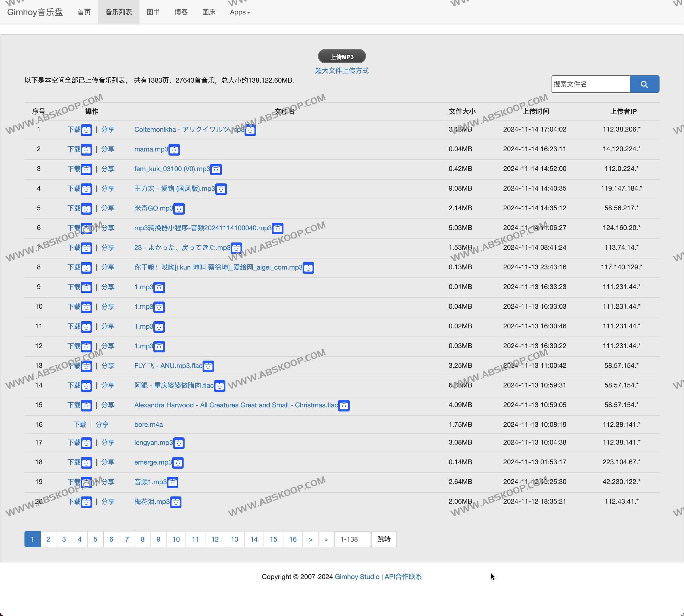The image size is (684, 616).
Task: Focus the 搜索文件名 search field
Action: 590,84
